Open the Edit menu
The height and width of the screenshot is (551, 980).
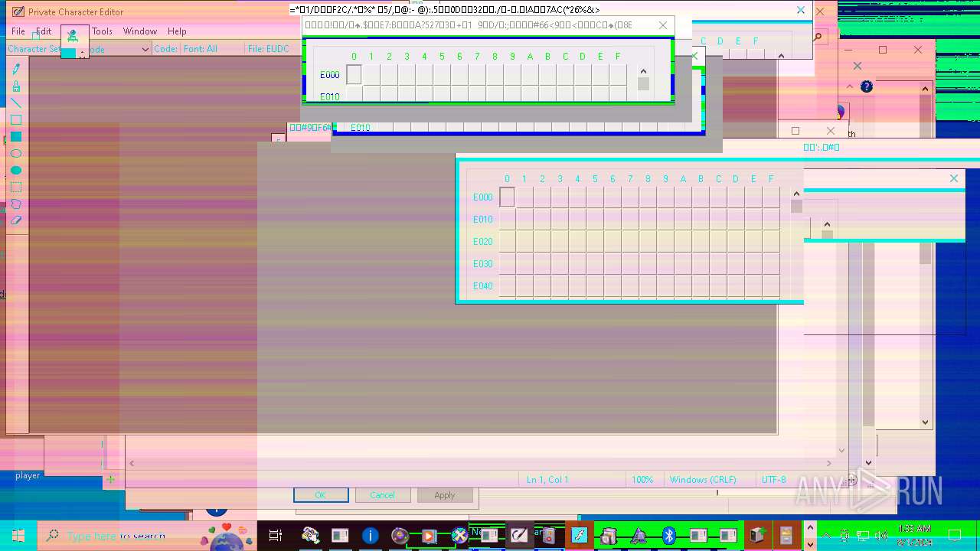[44, 31]
